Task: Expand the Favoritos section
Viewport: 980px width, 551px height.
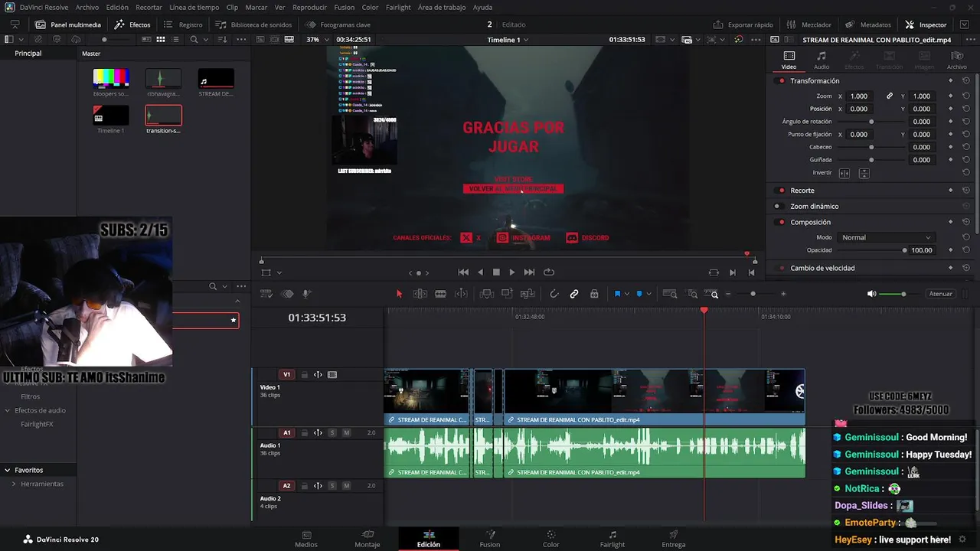Action: 7,470
